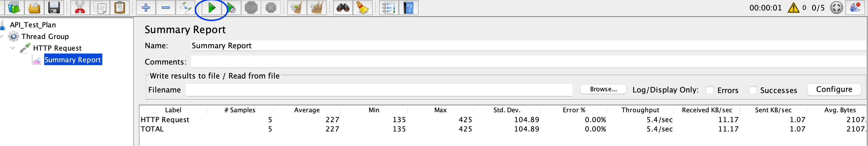Open Function Helper list icon
Screen dimensions: 868x146
click(x=389, y=8)
